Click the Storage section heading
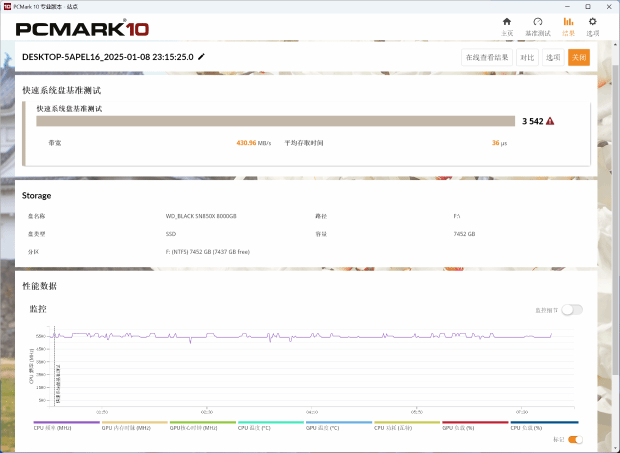 pyautogui.click(x=36, y=196)
